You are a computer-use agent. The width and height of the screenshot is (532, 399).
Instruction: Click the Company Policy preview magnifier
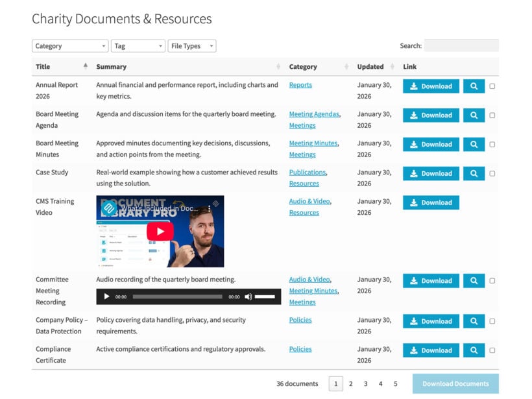click(x=475, y=320)
